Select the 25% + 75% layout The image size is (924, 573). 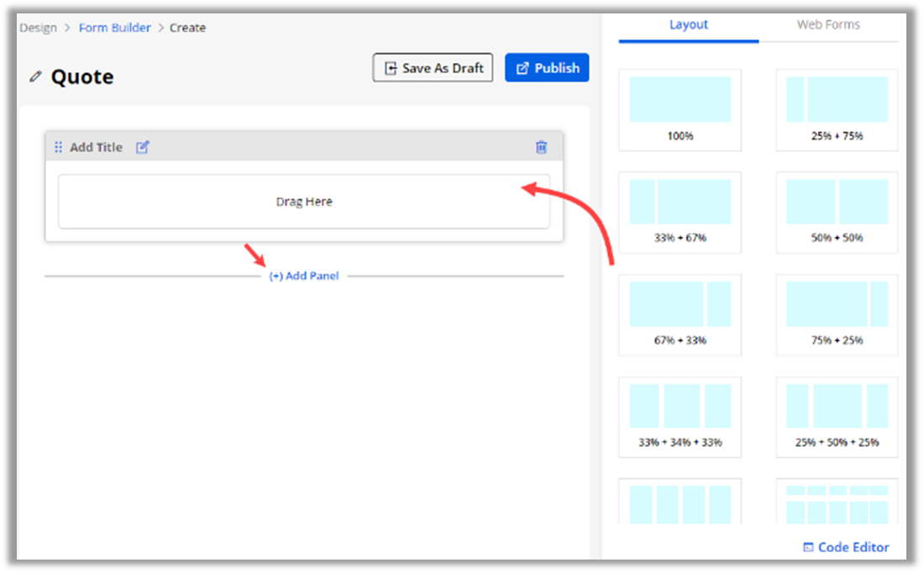pos(837,109)
